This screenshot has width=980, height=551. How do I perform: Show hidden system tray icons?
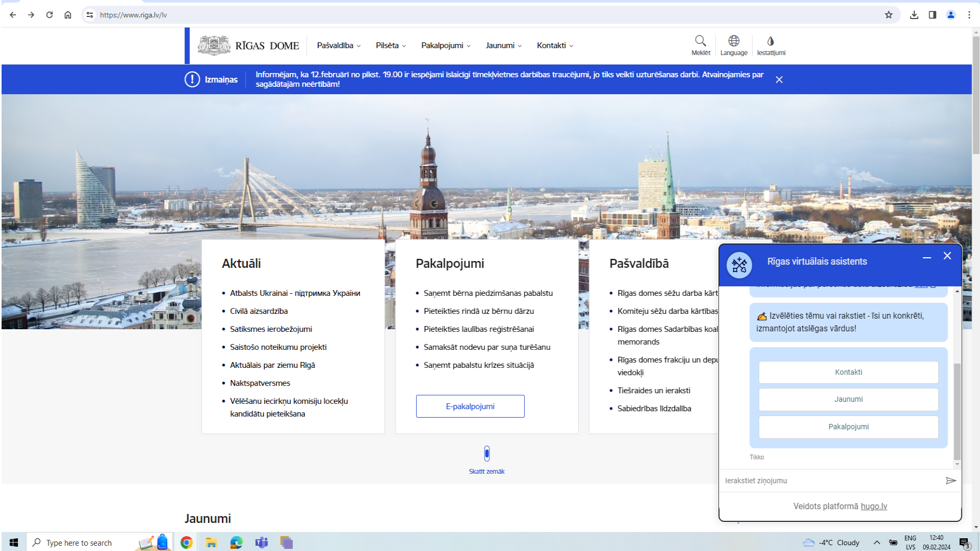coord(877,543)
